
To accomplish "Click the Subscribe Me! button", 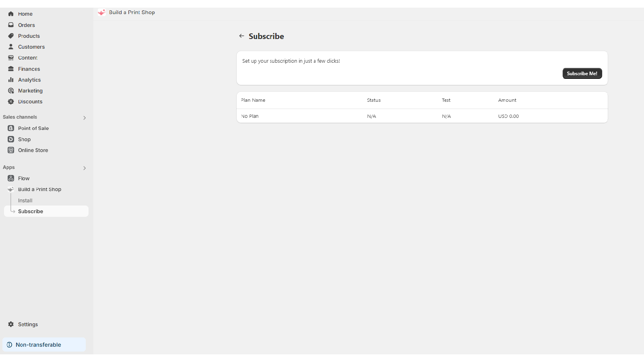I will (582, 73).
